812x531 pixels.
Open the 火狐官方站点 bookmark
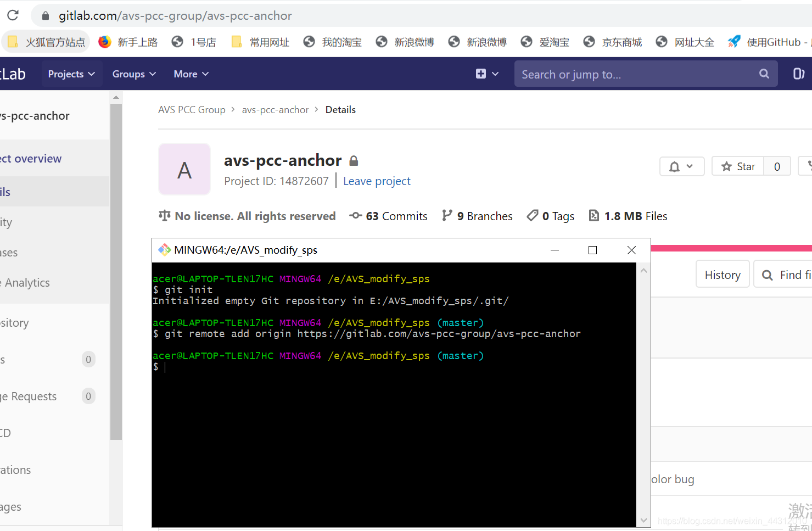click(47, 42)
